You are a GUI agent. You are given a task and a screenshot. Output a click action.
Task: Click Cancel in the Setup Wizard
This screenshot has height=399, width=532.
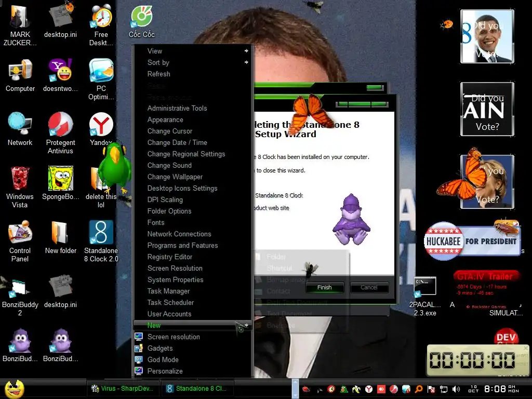[369, 287]
